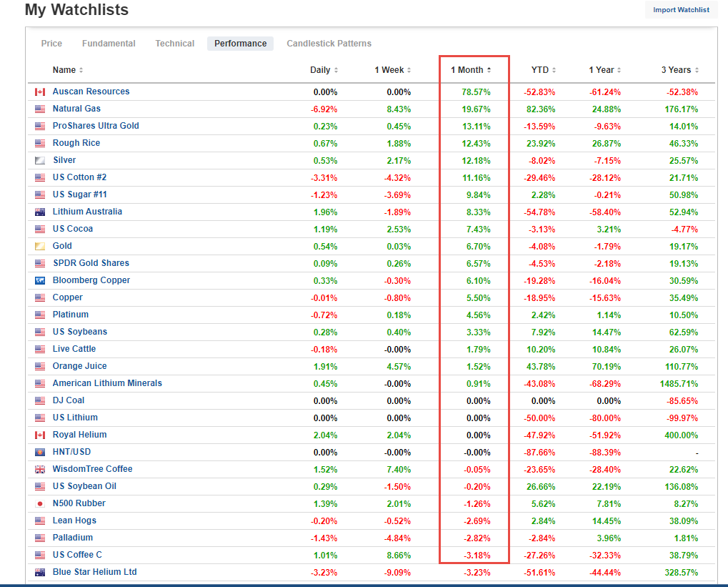The height and width of the screenshot is (587, 728).
Task: Open the US Soybean Oil link
Action: [84, 487]
